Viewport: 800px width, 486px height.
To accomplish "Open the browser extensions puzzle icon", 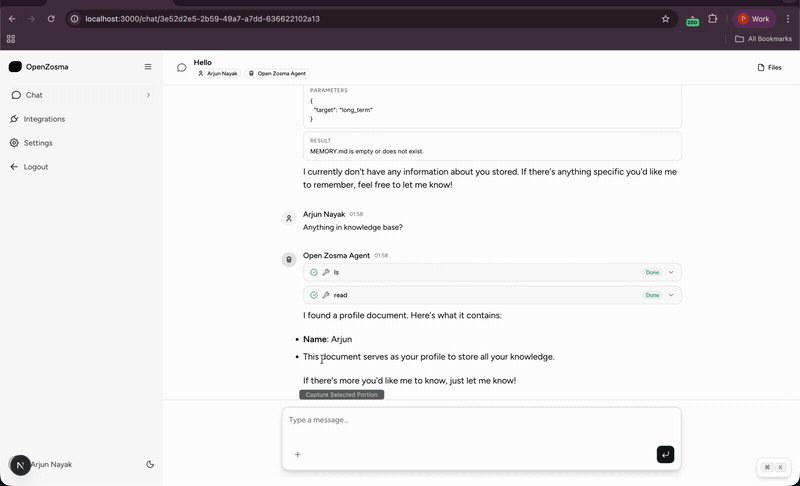I will [x=713, y=18].
